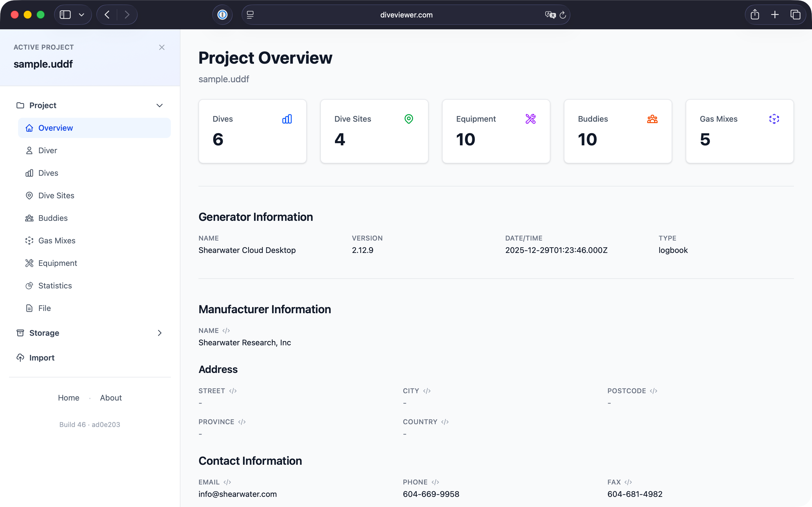The image size is (812, 507).
Task: Click the diveviewer.com address bar
Action: (406, 14)
